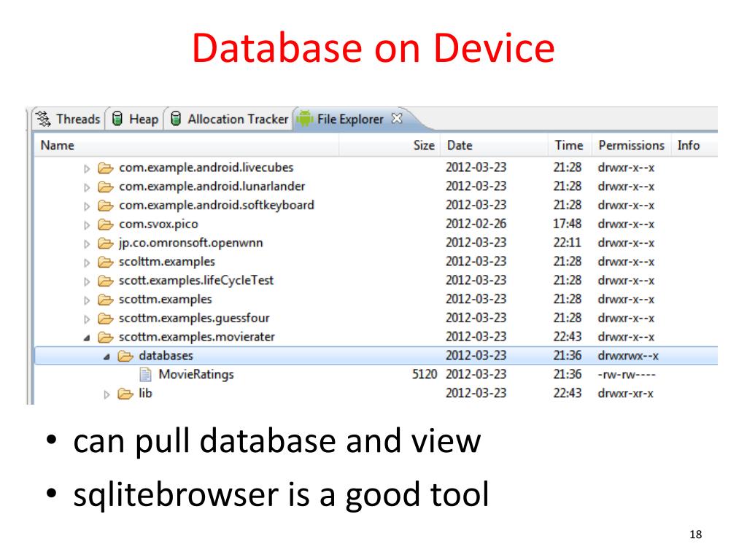The image size is (747, 560).
Task: Expand the scolttm.examples folder
Action: point(87,262)
